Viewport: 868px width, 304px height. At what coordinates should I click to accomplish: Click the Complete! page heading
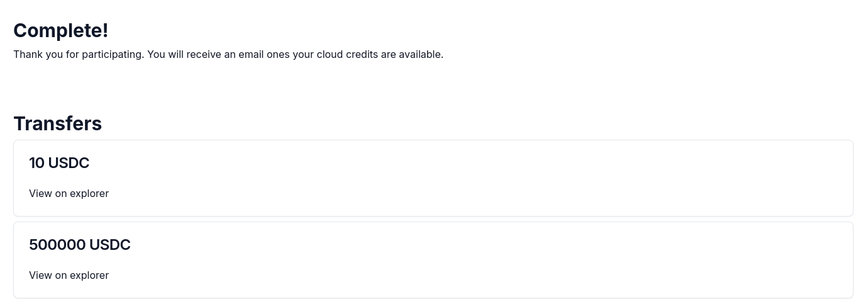click(61, 30)
